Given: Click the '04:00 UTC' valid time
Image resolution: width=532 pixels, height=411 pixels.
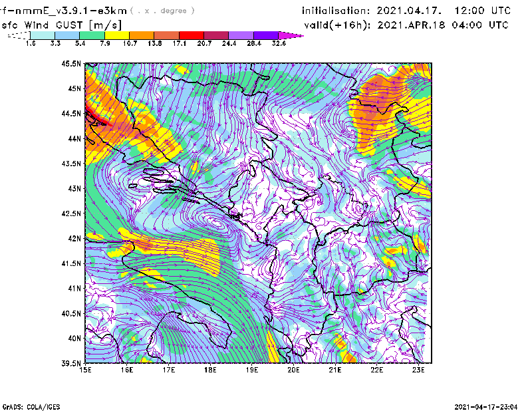Looking at the screenshot, I should point(480,25).
